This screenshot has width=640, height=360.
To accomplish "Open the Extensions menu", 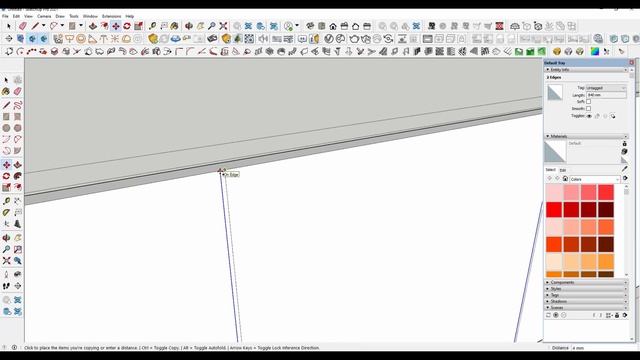I will click(111, 16).
